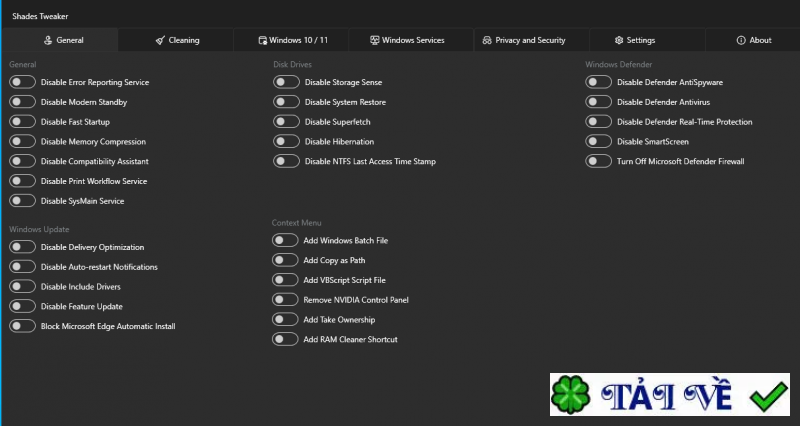This screenshot has height=426, width=800.
Task: Enable Disable Auto-restart Notifications switch
Action: [22, 267]
